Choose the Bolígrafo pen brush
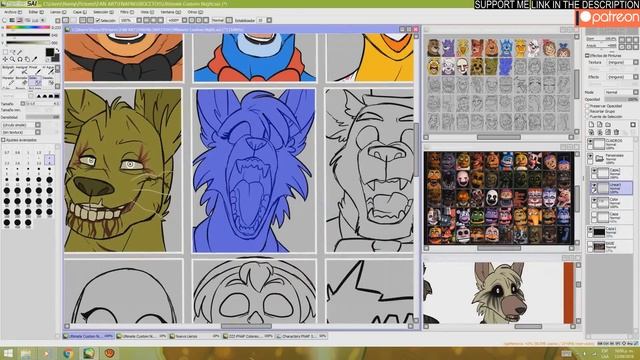Image resolution: width=640 pixels, height=360 pixels. tap(8, 70)
